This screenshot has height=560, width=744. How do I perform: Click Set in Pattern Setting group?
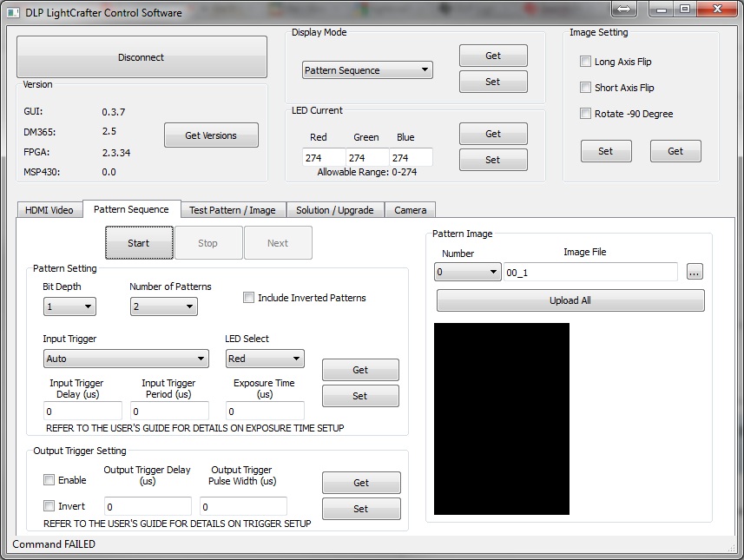pos(360,396)
